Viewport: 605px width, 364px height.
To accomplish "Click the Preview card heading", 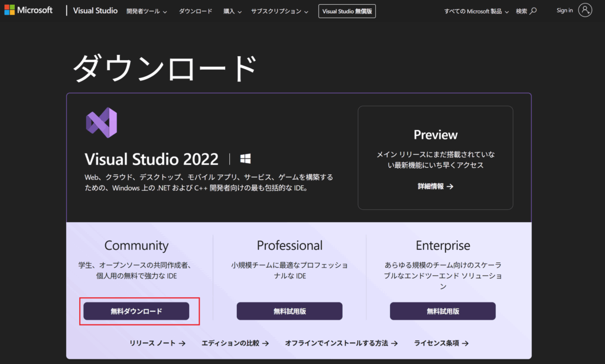I will pyautogui.click(x=435, y=135).
